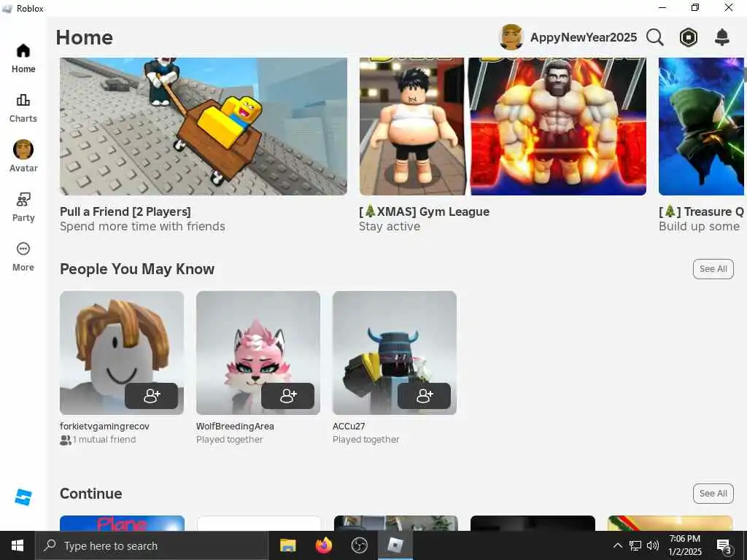Open the Plane game in Continue
747x560 pixels.
(x=122, y=524)
